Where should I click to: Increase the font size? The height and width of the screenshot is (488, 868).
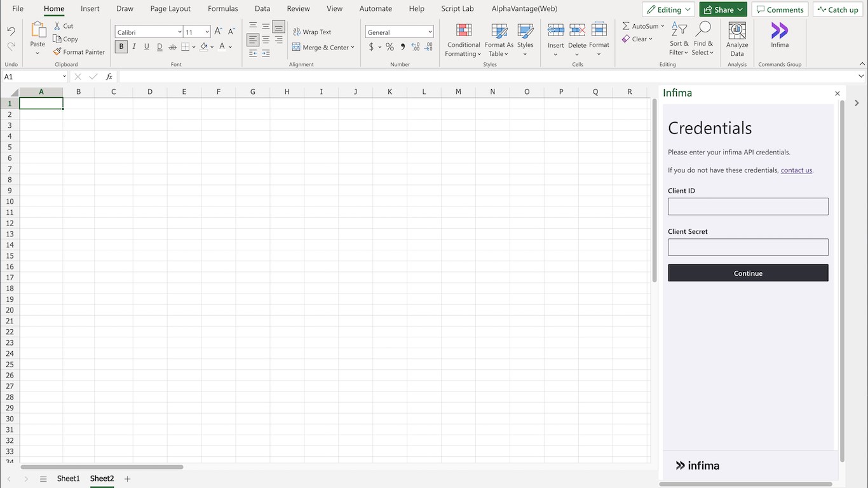pyautogui.click(x=219, y=32)
